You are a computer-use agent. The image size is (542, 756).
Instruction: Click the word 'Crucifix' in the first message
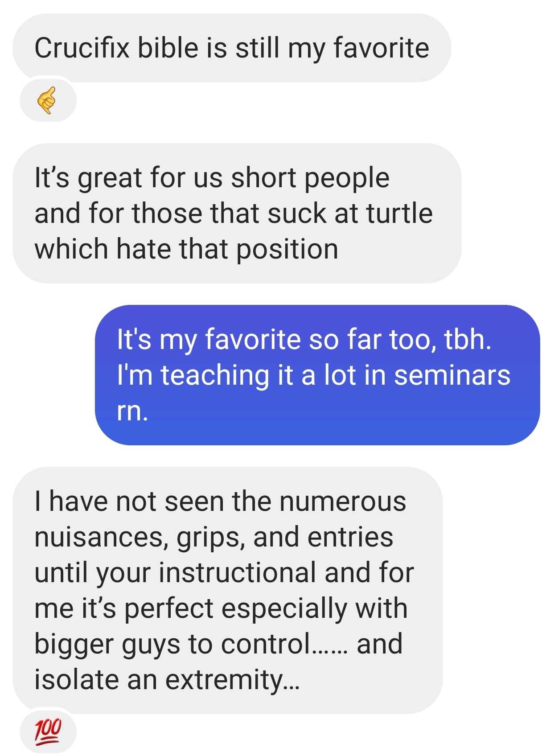point(82,48)
